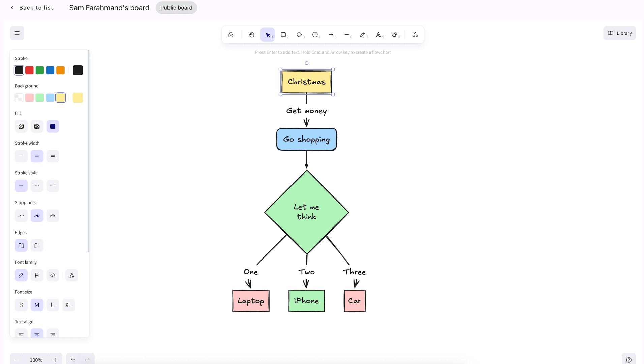The width and height of the screenshot is (644, 364).
Task: Set font family to Code
Action: tap(53, 275)
